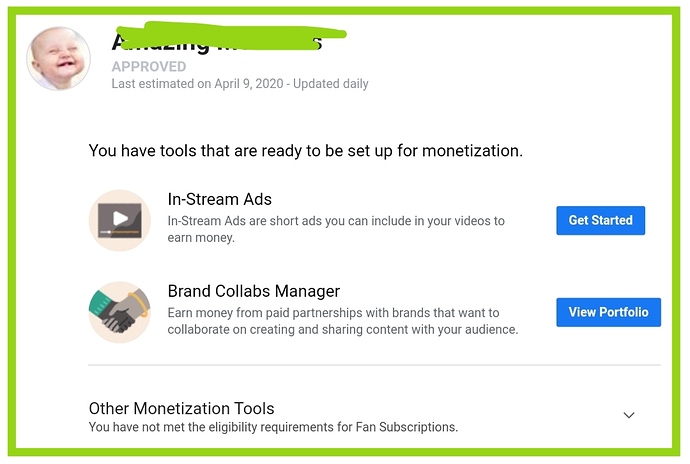
Task: Click the tools ready for monetization heading
Action: pos(305,151)
